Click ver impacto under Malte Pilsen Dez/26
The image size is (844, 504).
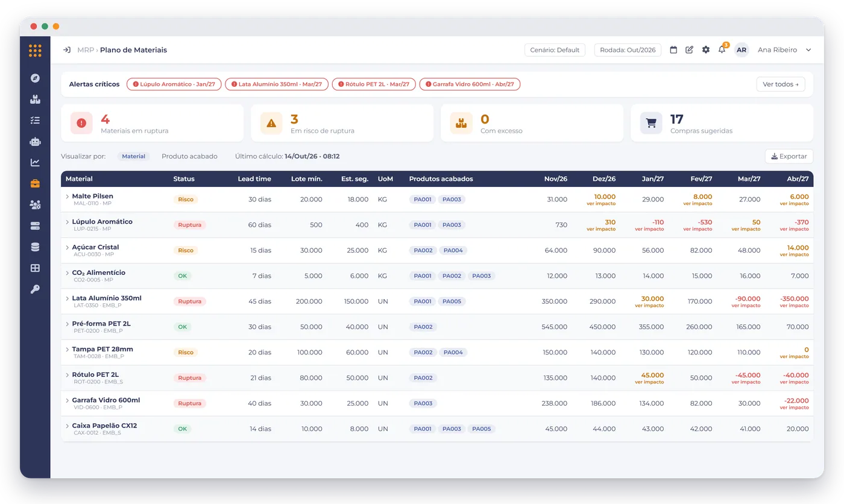click(601, 204)
